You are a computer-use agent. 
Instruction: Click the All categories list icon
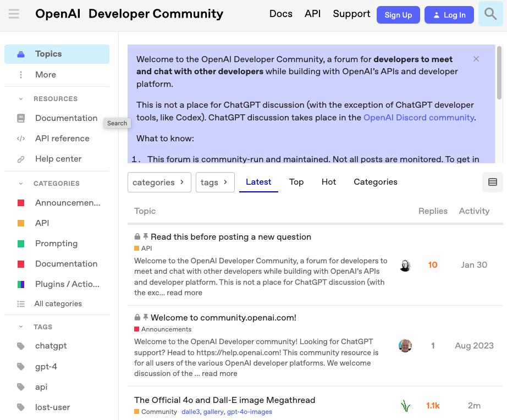(x=21, y=304)
